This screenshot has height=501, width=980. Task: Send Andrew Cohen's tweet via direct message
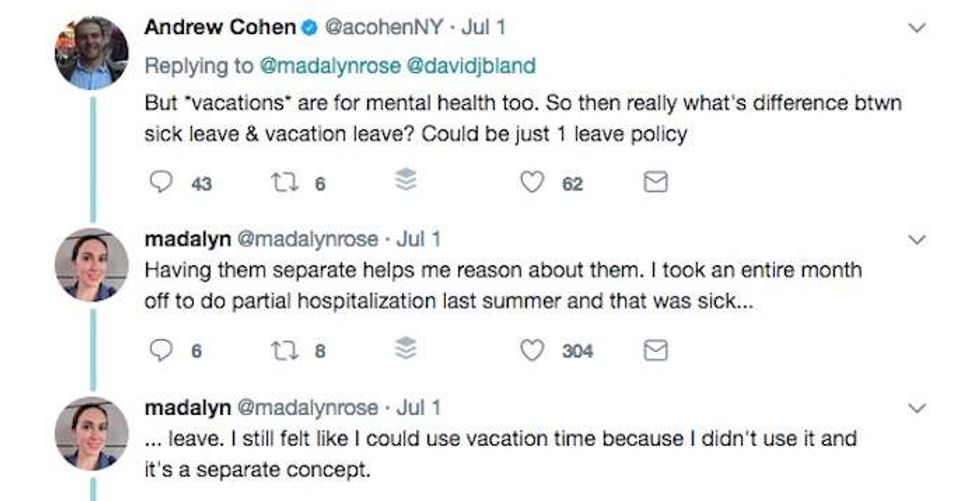coord(654,183)
